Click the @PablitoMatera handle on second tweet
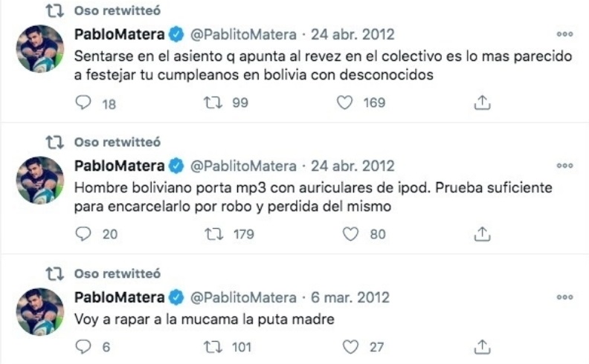Viewport: 589px width, 364px height. point(243,165)
